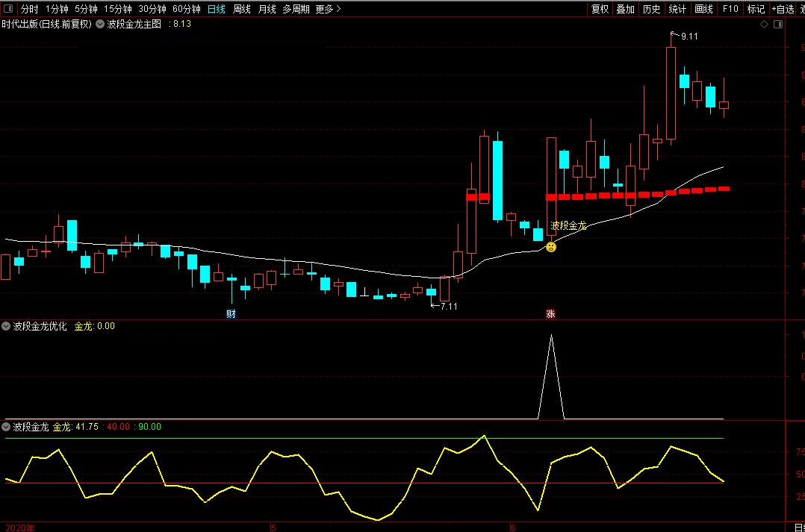Click the diamond icon near the right panel toggle
805x532 pixels.
click(x=765, y=24)
